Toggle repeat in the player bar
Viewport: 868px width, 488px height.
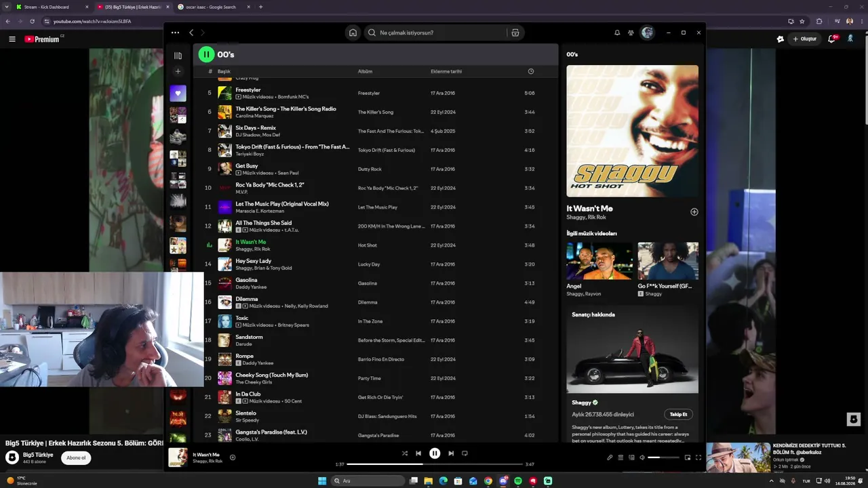pyautogui.click(x=465, y=453)
